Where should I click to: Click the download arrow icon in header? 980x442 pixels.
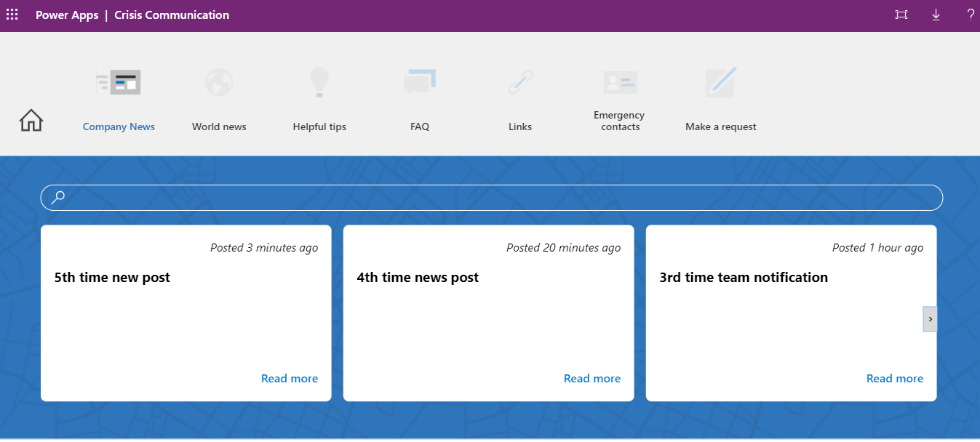[x=936, y=15]
